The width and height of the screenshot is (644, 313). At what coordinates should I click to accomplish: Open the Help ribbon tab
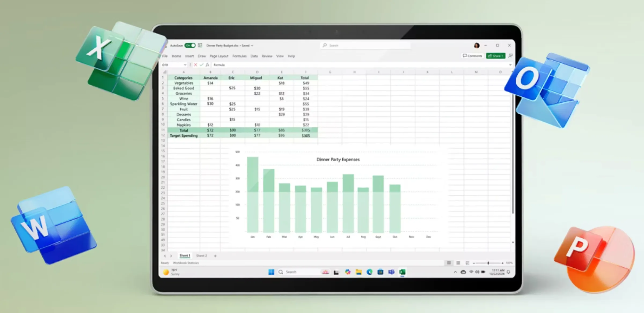pos(291,56)
